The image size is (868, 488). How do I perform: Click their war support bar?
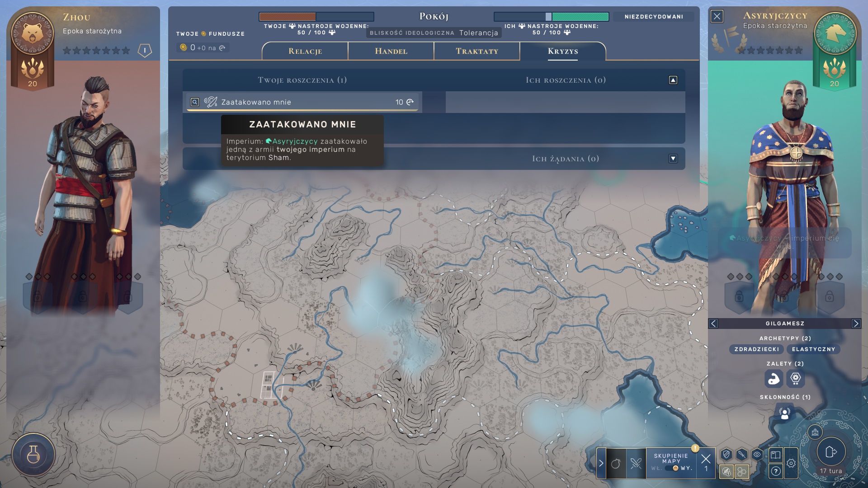pos(551,17)
